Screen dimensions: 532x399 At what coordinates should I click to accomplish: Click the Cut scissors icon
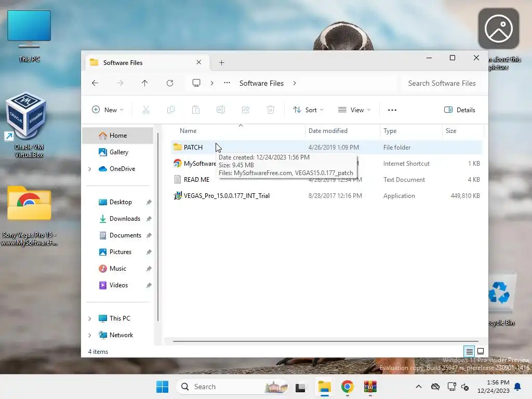tap(146, 110)
